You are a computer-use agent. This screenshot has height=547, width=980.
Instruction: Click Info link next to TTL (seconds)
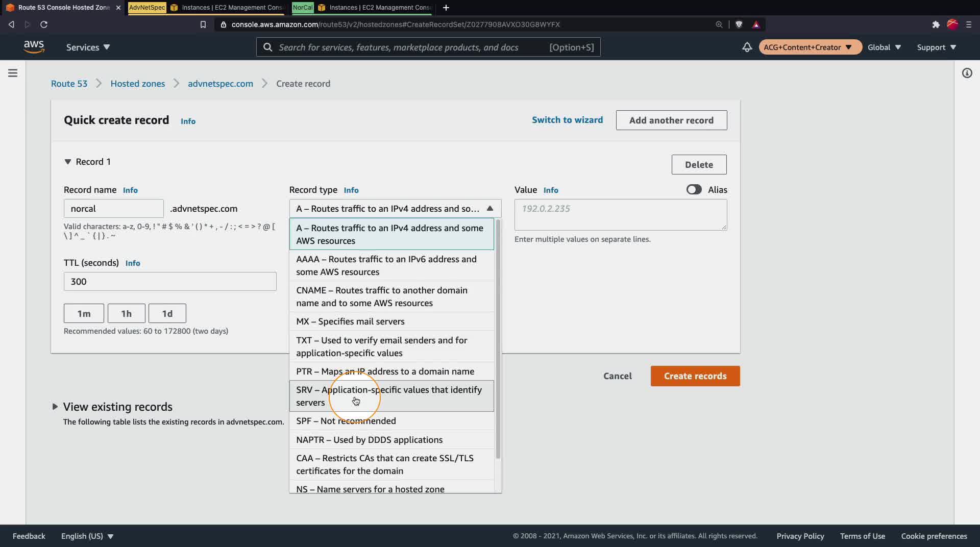pos(133,263)
